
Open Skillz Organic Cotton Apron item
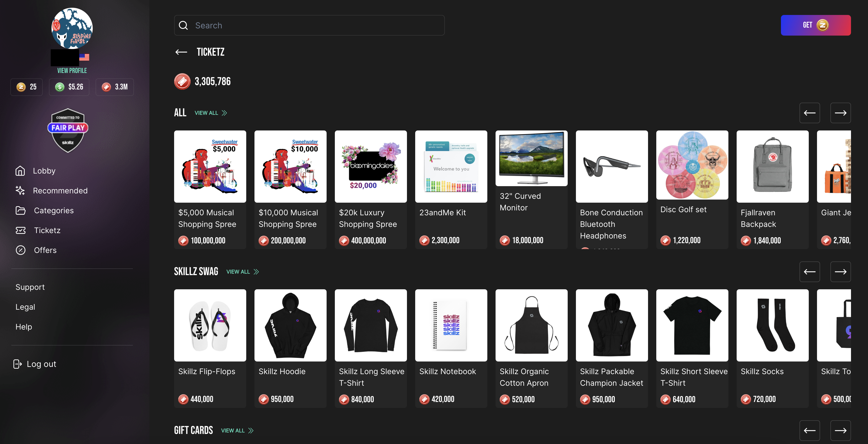click(x=531, y=349)
